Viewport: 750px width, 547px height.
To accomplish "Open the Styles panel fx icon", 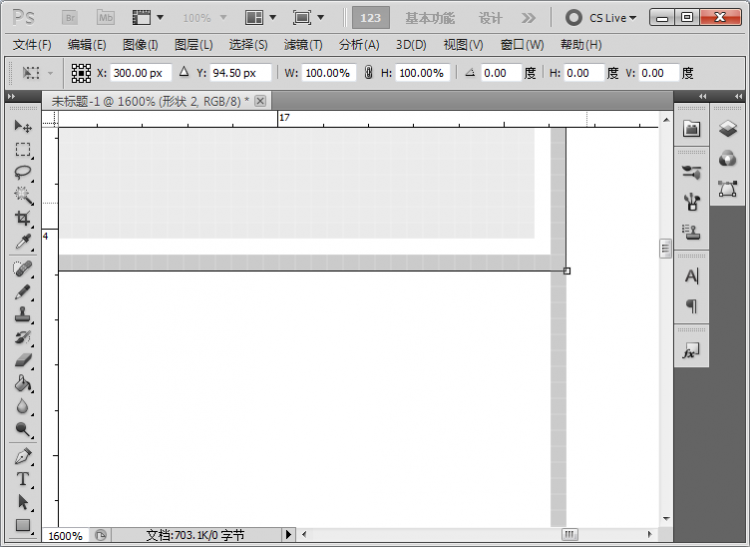I will (692, 351).
